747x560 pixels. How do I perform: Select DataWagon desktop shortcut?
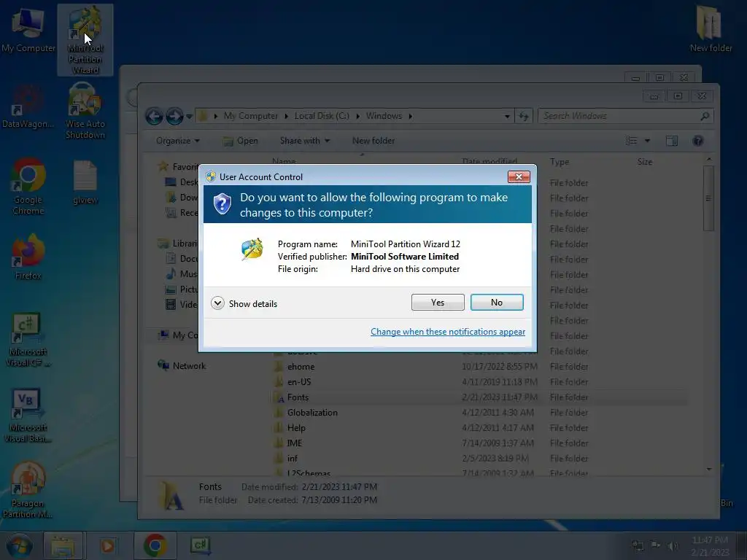(x=28, y=107)
